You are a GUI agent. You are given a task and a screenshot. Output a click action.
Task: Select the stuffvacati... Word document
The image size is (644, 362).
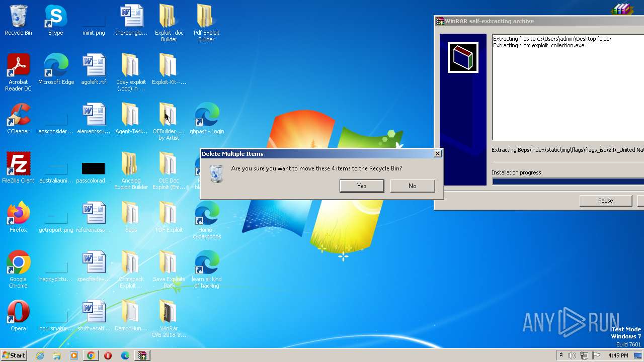(94, 316)
